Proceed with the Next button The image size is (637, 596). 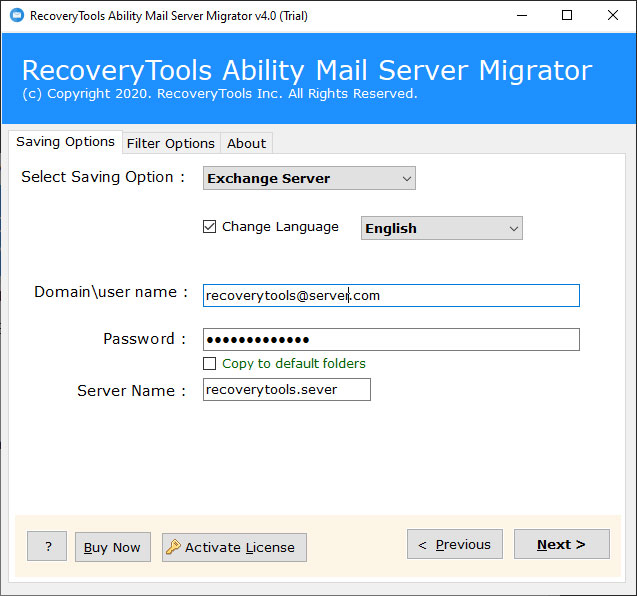[562, 544]
